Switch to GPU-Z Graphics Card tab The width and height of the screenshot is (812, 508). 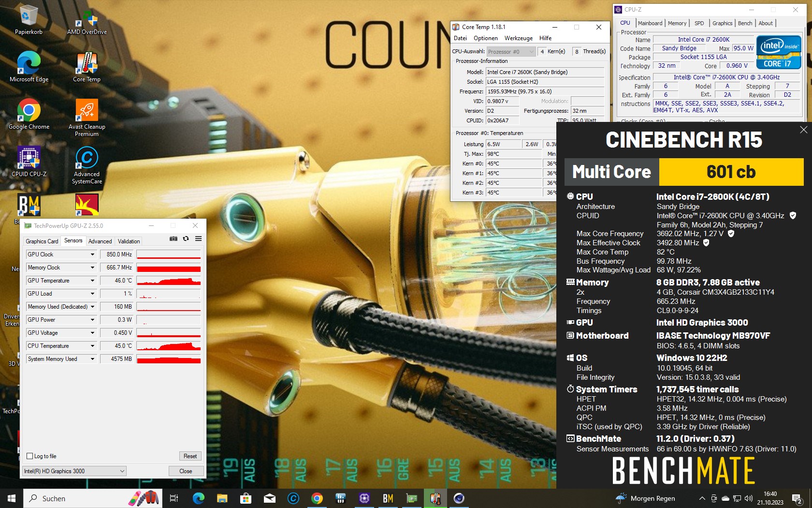(x=42, y=241)
